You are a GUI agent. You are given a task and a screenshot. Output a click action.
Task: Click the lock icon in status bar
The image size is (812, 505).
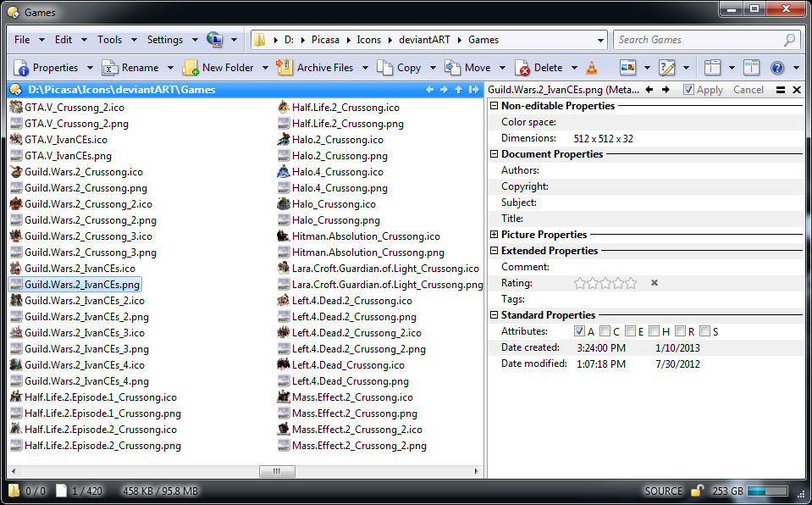click(x=697, y=490)
